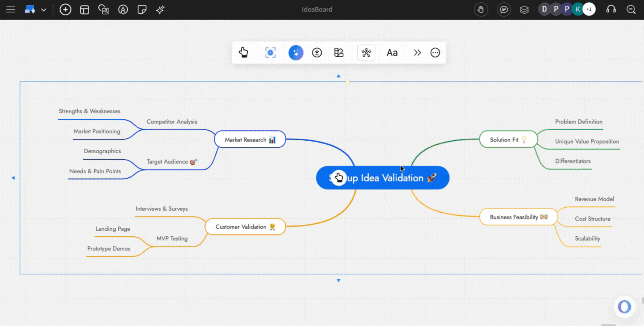
Task: Open the comments chat icon
Action: click(x=504, y=9)
